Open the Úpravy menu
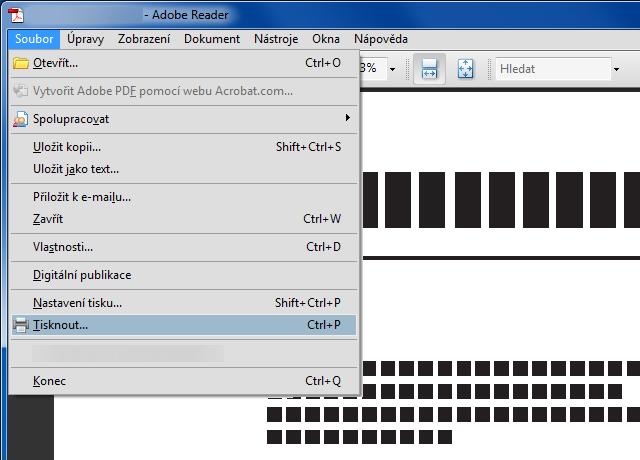Viewport: 640px width, 460px height. pyautogui.click(x=85, y=39)
